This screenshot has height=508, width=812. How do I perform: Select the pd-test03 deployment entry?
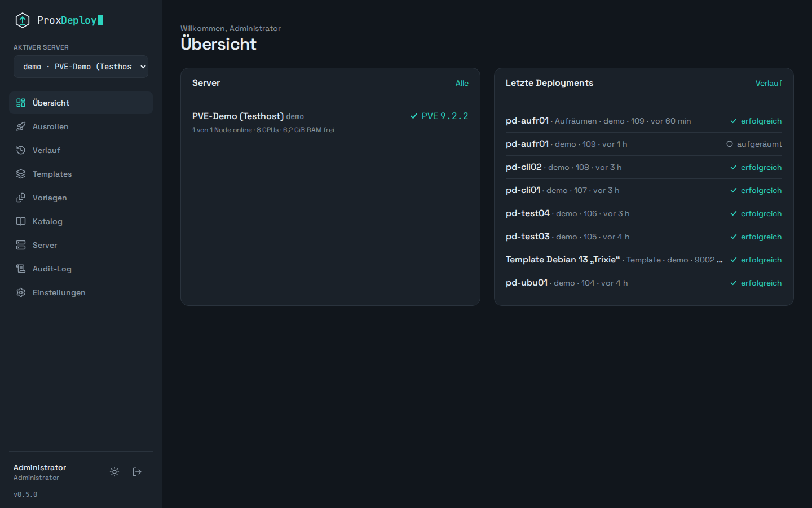click(x=644, y=237)
